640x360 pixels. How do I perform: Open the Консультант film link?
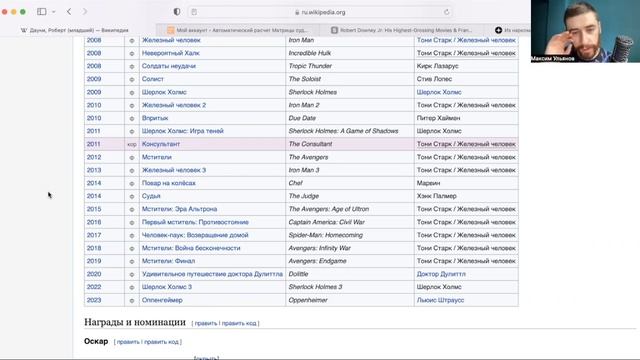point(161,144)
